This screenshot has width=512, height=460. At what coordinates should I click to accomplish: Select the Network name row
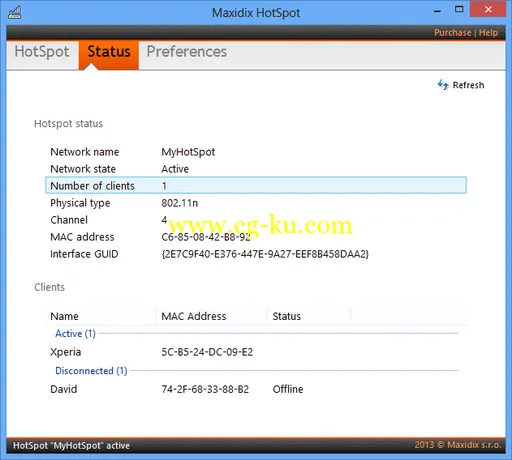(256, 152)
